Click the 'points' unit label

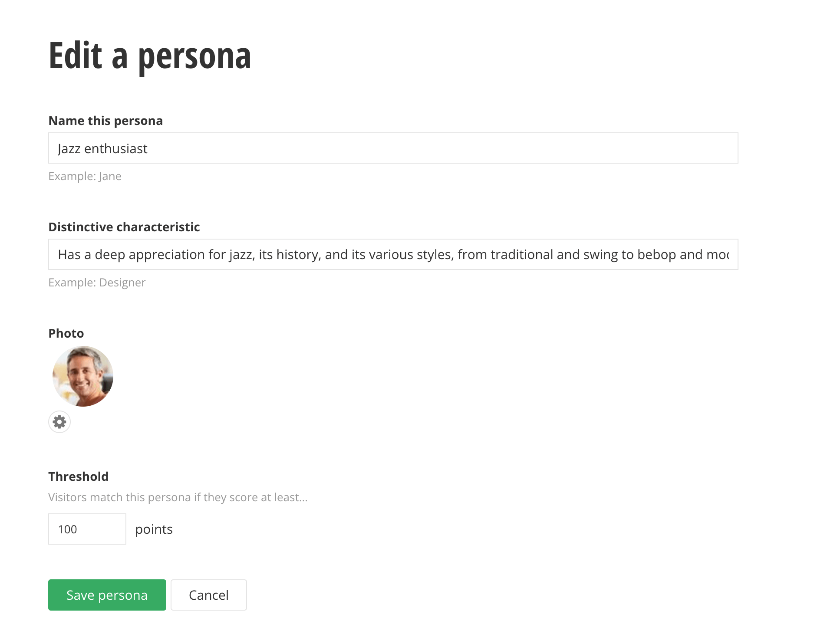point(154,529)
